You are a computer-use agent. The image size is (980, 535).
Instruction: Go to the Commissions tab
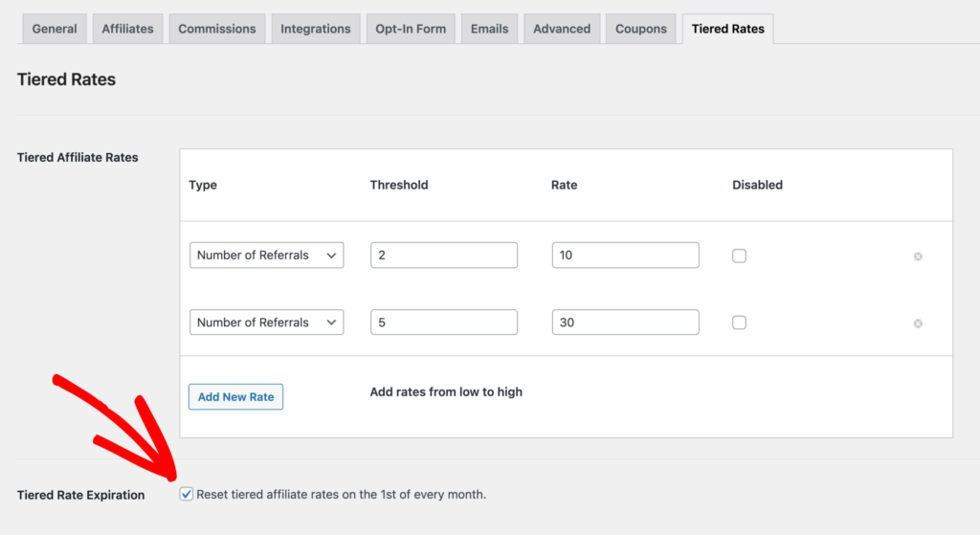click(x=217, y=29)
